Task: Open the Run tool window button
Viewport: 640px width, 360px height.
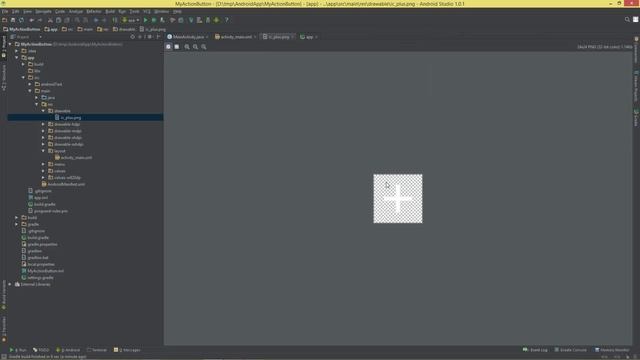Action: click(18, 350)
